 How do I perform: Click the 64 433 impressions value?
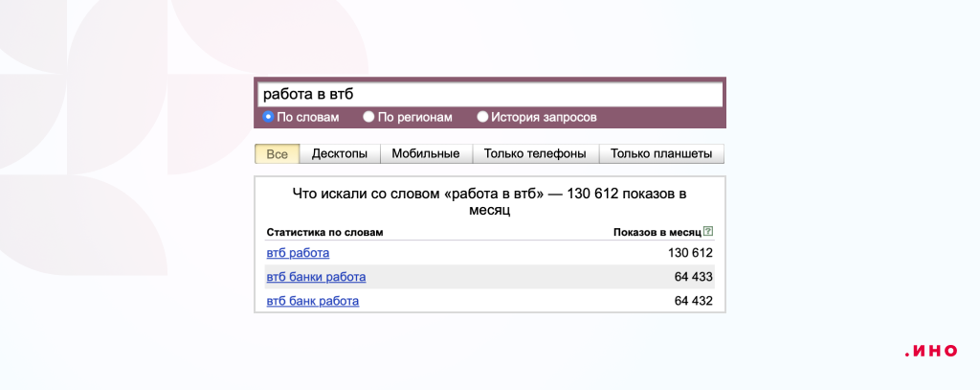[x=694, y=277]
